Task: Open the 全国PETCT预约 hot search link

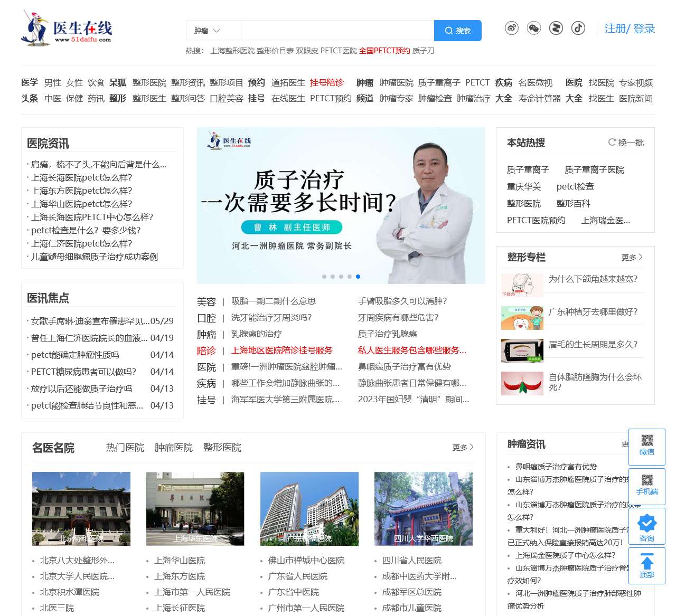Action: coord(384,51)
